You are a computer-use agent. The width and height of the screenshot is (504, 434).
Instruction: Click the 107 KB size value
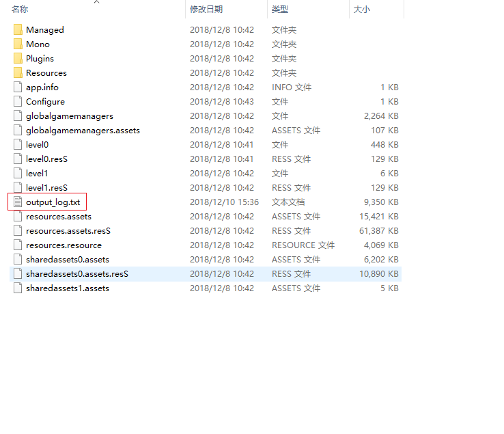click(x=384, y=131)
